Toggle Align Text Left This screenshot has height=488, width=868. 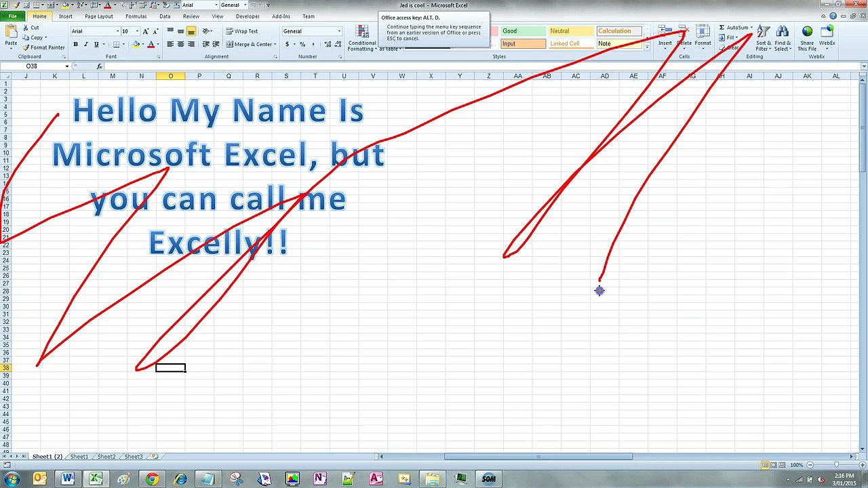(x=170, y=44)
